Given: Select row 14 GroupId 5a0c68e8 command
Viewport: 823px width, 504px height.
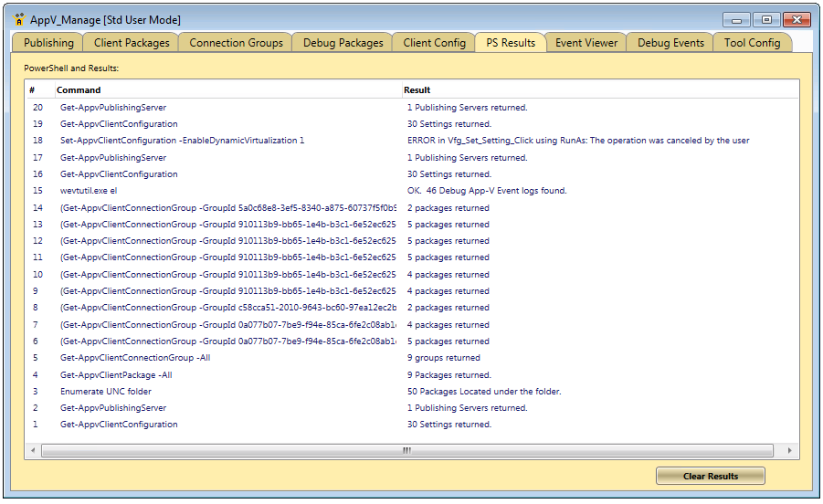Looking at the screenshot, I should [x=228, y=208].
